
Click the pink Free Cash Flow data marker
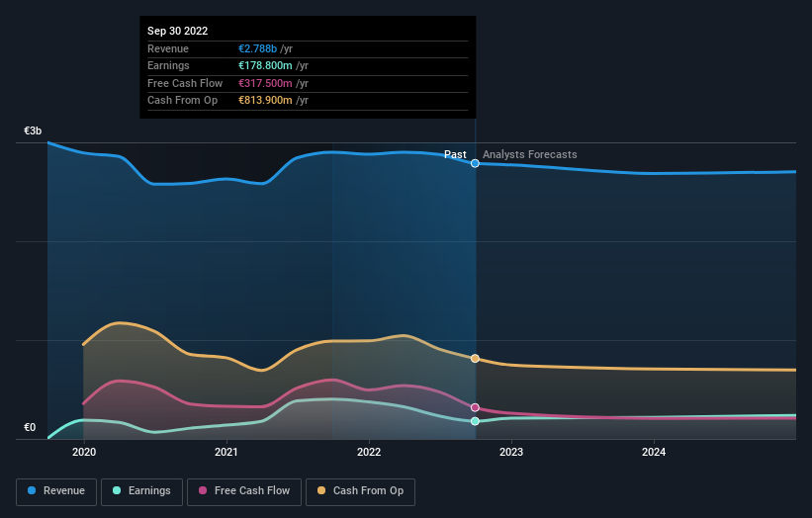pos(475,407)
